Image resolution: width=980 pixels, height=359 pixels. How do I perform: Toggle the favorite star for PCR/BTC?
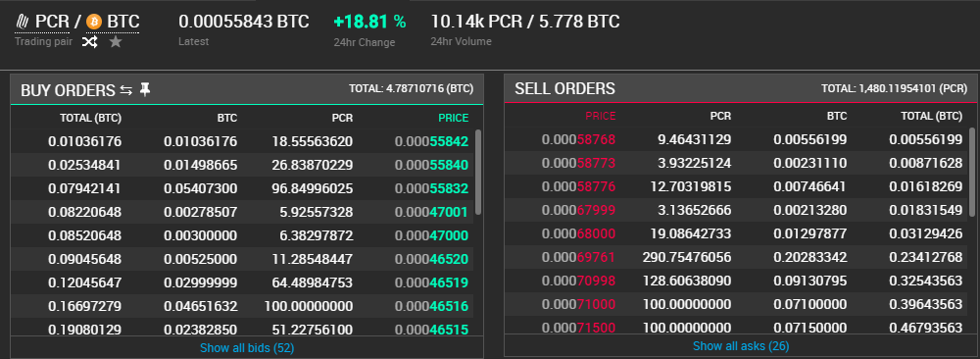[x=115, y=42]
